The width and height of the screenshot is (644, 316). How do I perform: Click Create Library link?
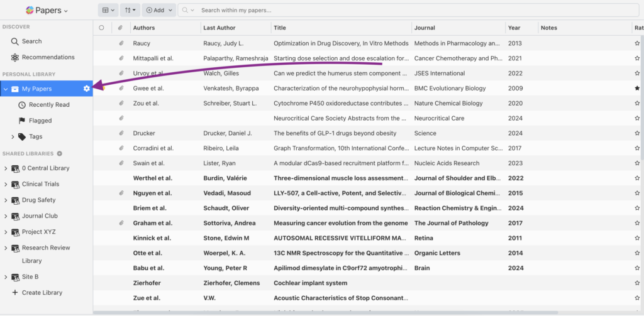(x=42, y=293)
